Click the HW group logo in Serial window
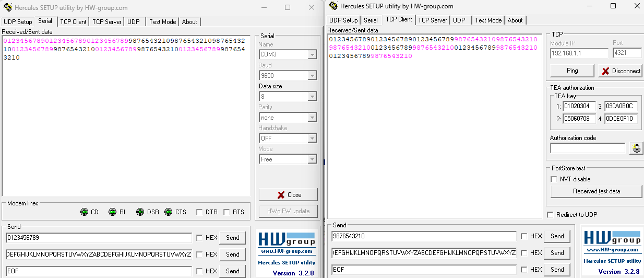The image size is (644, 278). pos(287,243)
